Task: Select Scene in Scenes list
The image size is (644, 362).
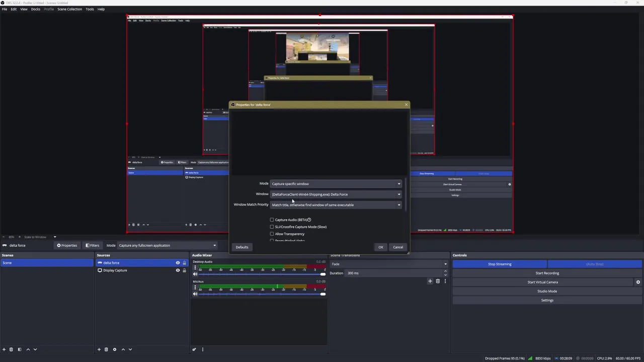Action: pos(47,263)
